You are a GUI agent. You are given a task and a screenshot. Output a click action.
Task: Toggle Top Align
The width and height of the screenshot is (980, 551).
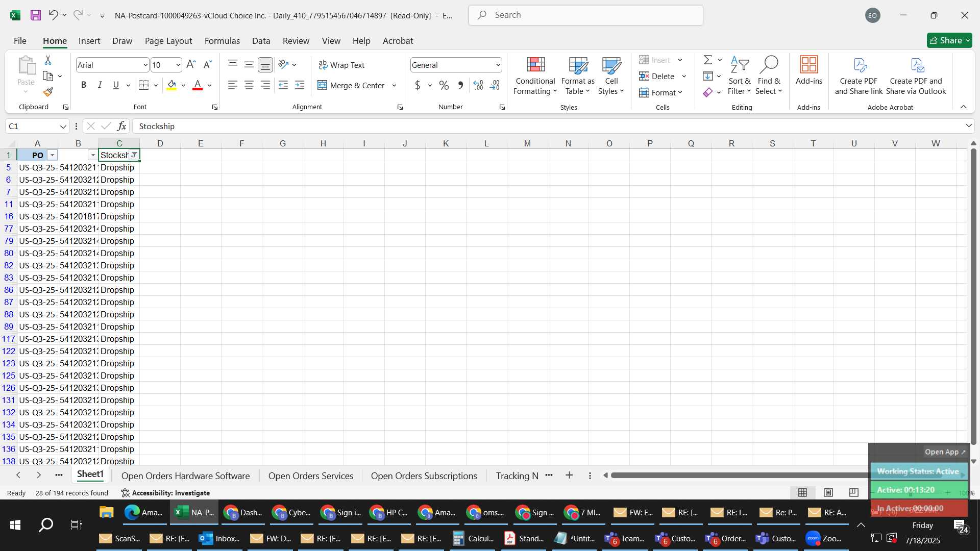pos(233,64)
